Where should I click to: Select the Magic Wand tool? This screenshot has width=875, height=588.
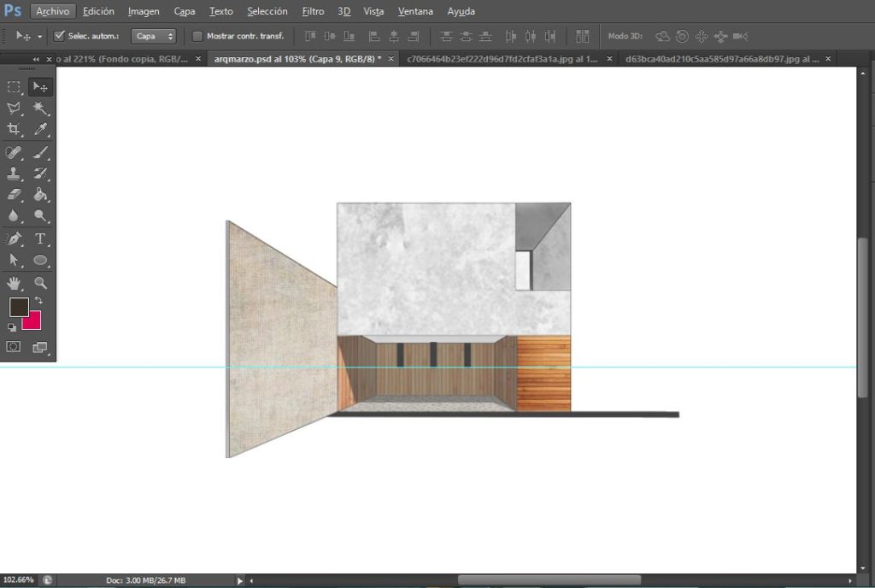(40, 109)
